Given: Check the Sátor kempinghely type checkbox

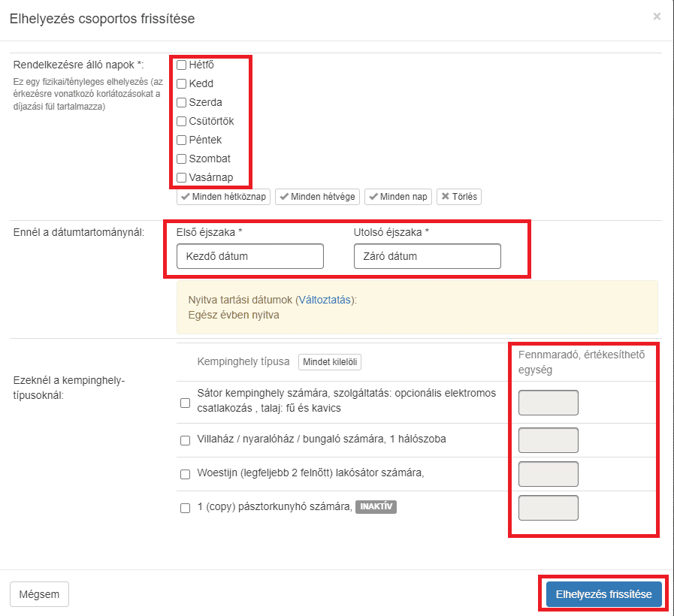Looking at the screenshot, I should tap(186, 403).
